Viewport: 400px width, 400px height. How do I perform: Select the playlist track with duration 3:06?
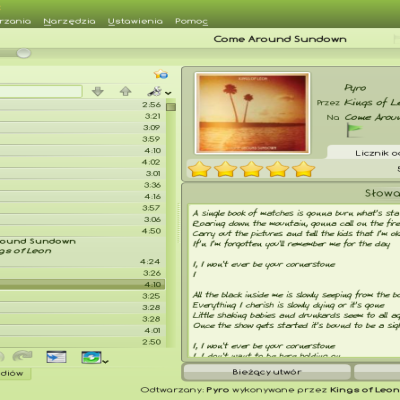tap(83, 219)
